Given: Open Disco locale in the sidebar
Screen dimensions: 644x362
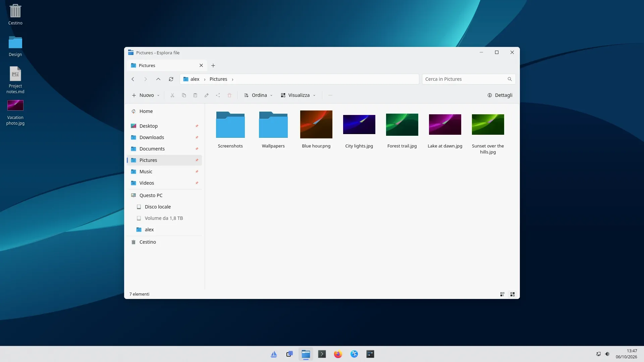Looking at the screenshot, I should point(164,207).
